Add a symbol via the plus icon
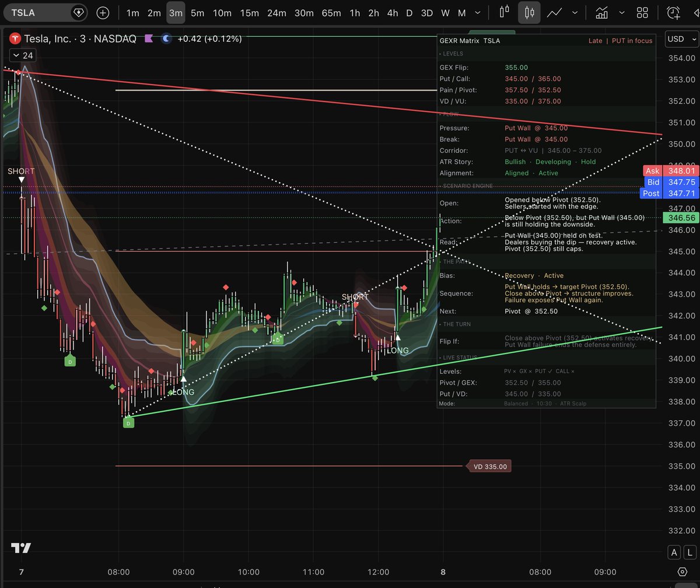 click(x=103, y=12)
